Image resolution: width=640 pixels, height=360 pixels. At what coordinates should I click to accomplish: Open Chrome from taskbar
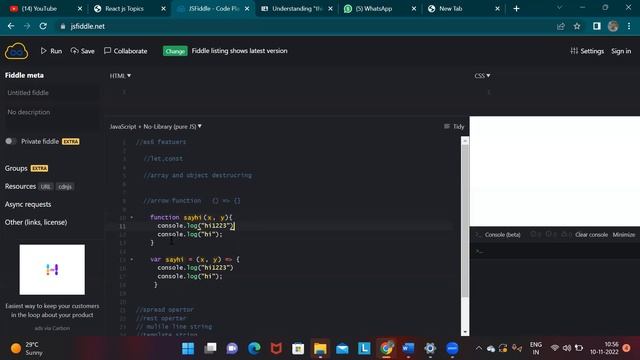coord(386,349)
